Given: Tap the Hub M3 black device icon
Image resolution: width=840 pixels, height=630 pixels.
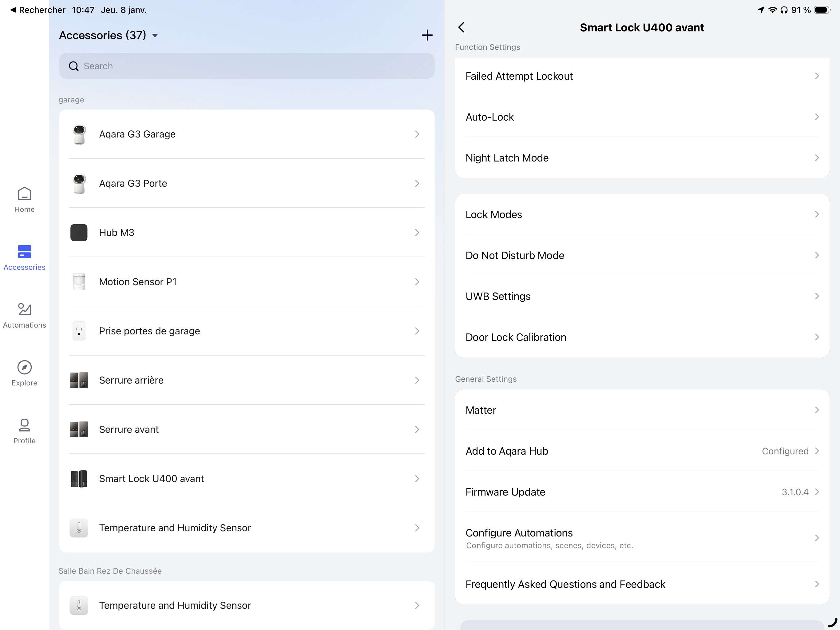Looking at the screenshot, I should [79, 233].
